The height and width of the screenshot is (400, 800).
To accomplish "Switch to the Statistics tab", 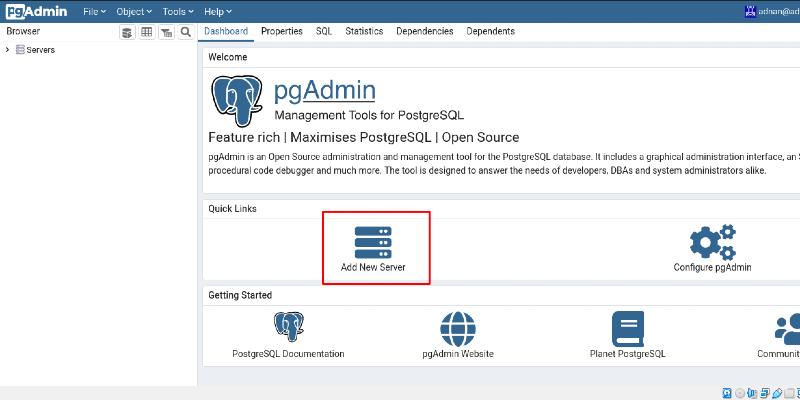I will [x=364, y=31].
